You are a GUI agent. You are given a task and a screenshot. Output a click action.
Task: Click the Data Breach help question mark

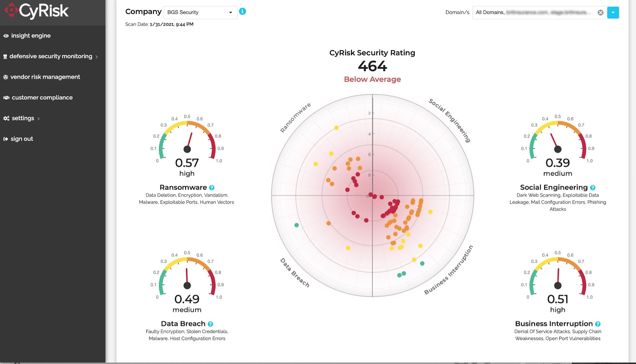pyautogui.click(x=211, y=324)
